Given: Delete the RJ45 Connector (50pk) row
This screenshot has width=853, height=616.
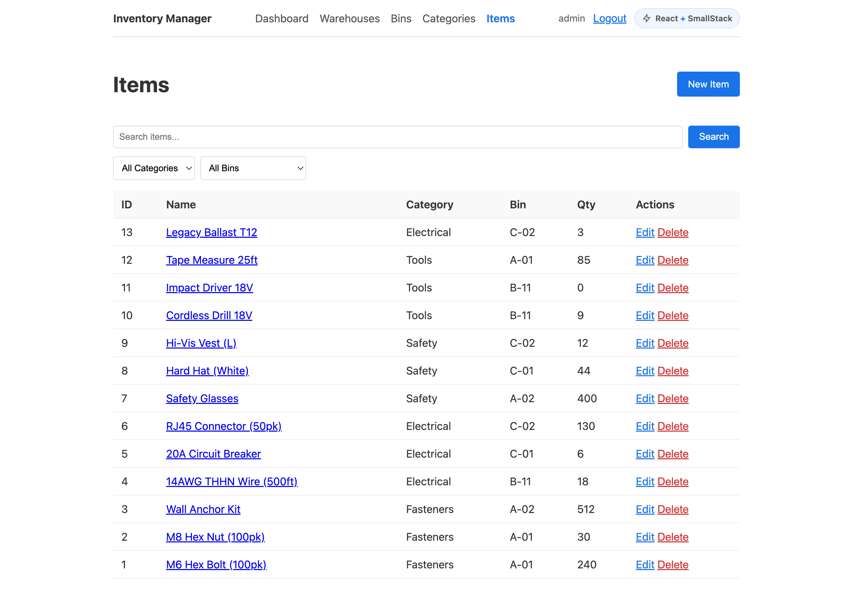Looking at the screenshot, I should (x=673, y=427).
